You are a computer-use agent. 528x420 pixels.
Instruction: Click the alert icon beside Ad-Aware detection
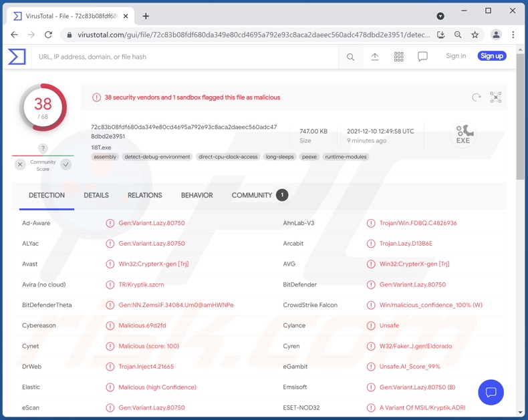click(x=110, y=223)
